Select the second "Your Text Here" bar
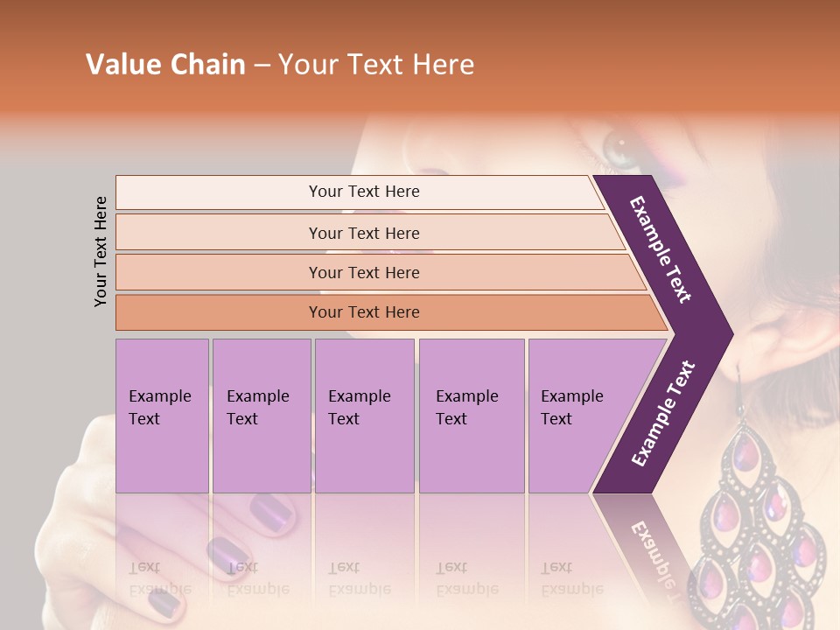Screen dimensions: 840x630 point(364,233)
